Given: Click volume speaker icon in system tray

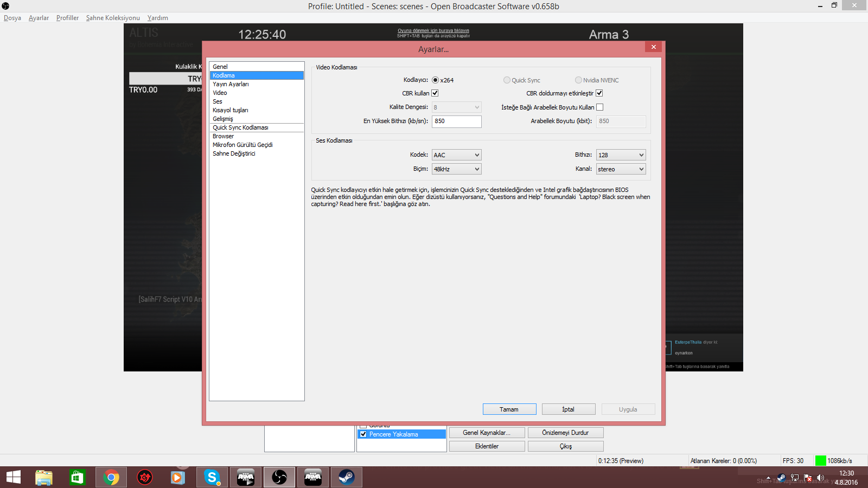Looking at the screenshot, I should 820,478.
